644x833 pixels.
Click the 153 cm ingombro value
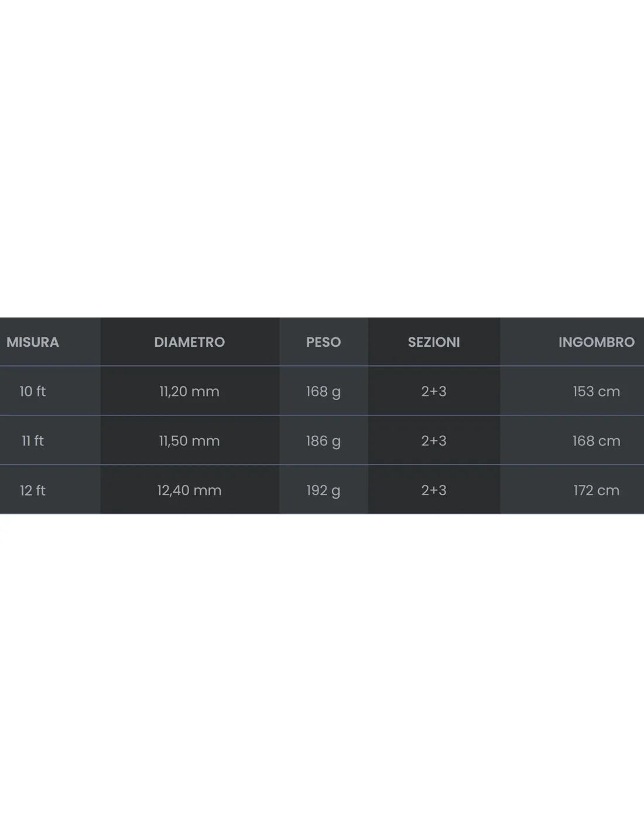596,391
